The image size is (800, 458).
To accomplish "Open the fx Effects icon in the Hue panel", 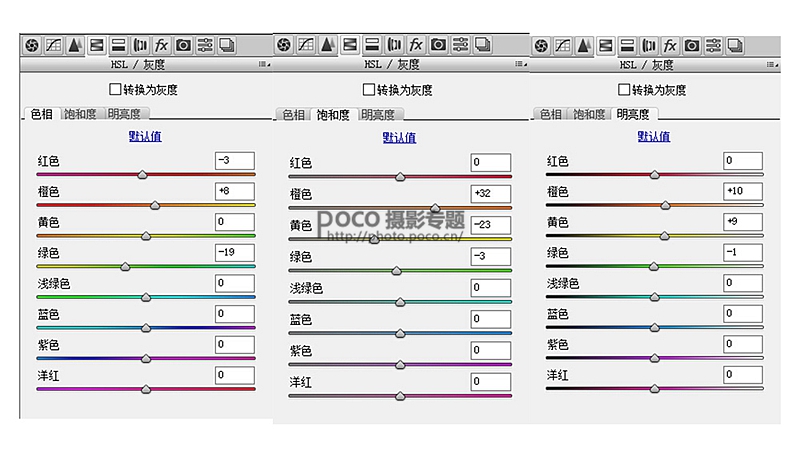I will point(162,45).
